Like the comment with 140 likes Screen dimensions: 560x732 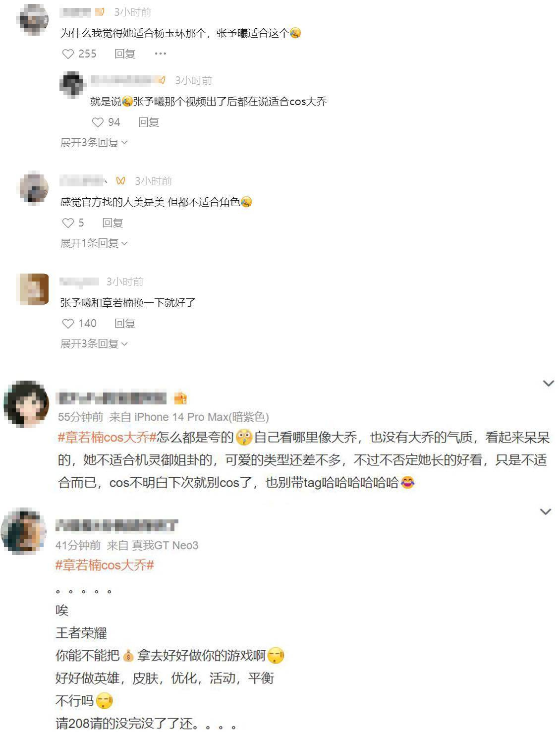[68, 324]
